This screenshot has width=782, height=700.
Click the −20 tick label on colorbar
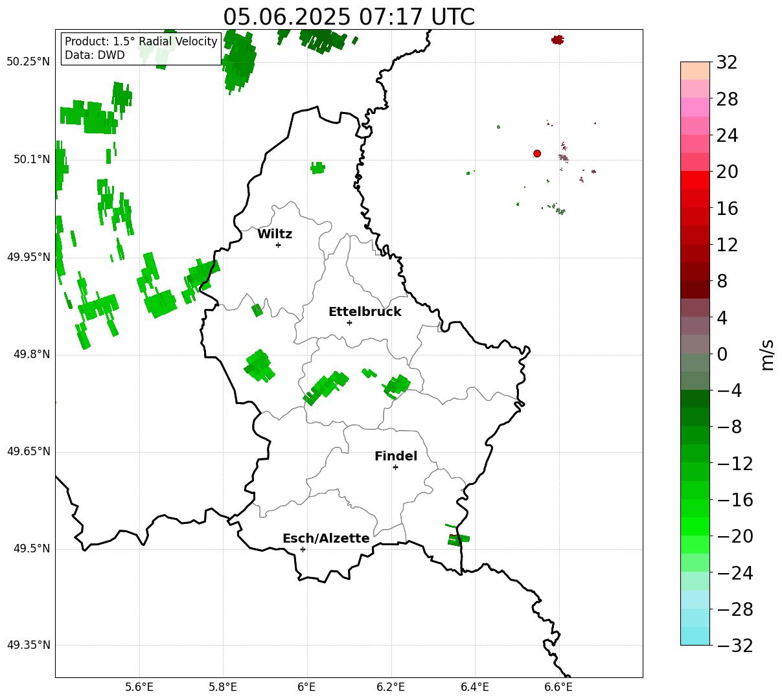[x=735, y=536]
